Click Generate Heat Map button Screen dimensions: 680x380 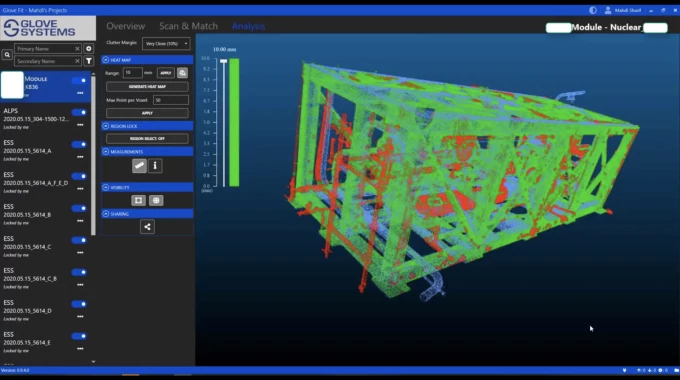pyautogui.click(x=147, y=87)
